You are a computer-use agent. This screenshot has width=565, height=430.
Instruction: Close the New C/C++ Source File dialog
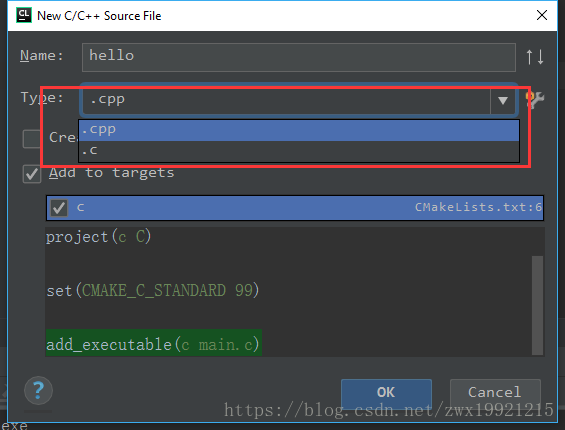coord(542,15)
